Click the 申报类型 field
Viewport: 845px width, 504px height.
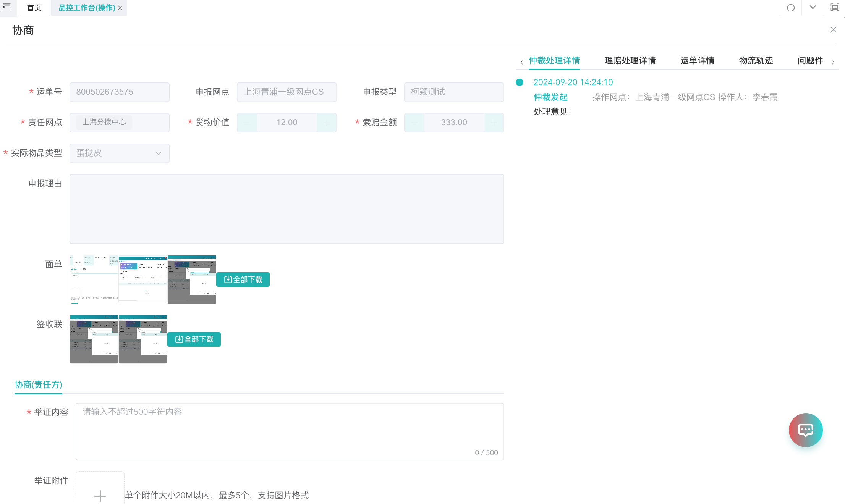[454, 92]
